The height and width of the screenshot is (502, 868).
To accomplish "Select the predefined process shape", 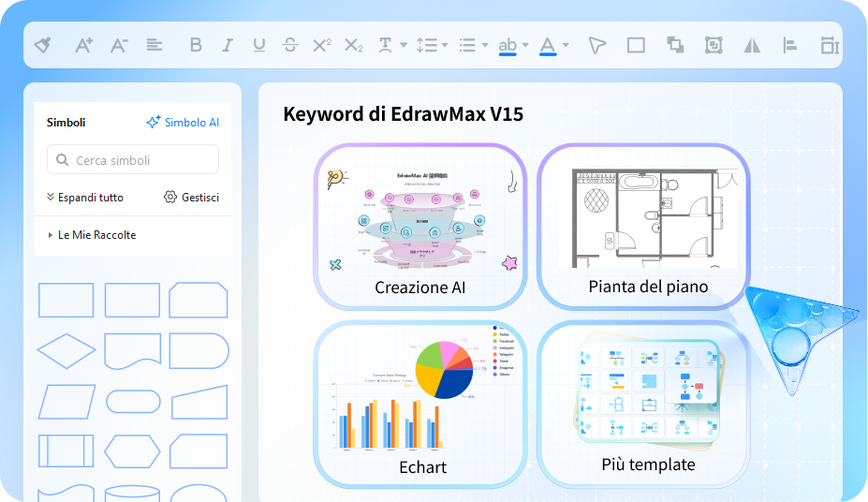I will pyautogui.click(x=66, y=451).
